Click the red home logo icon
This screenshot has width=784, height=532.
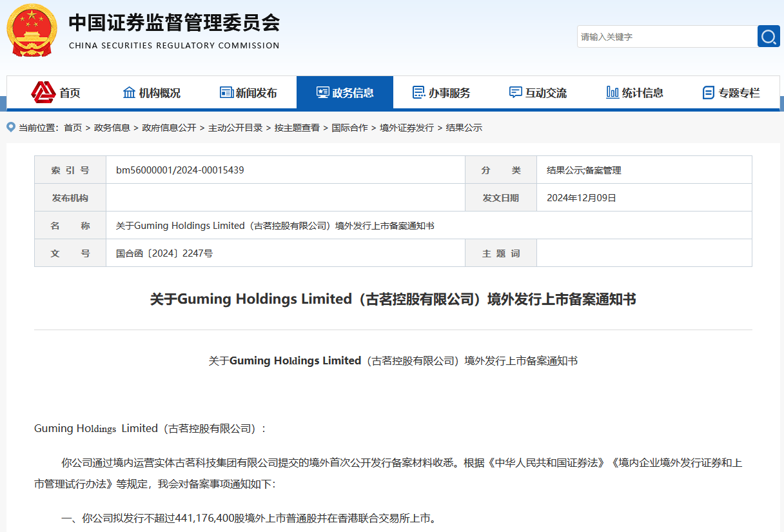43,93
